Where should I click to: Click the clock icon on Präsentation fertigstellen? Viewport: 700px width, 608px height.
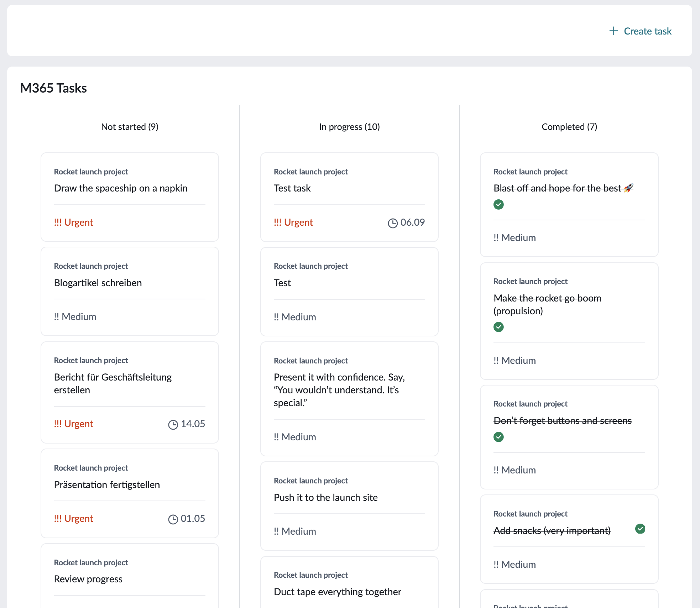click(173, 518)
